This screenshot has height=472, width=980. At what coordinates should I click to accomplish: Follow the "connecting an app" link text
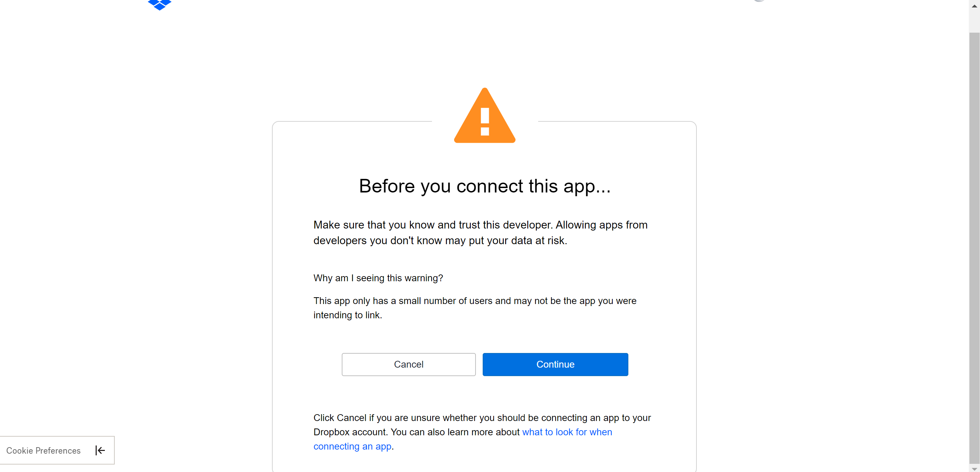pyautogui.click(x=352, y=446)
